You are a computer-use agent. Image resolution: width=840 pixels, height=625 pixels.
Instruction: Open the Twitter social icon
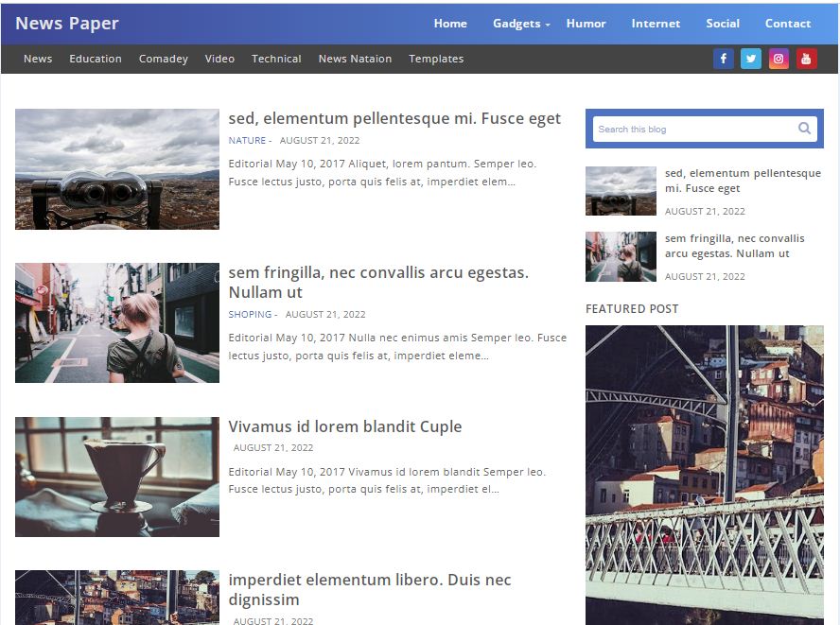[x=750, y=59]
